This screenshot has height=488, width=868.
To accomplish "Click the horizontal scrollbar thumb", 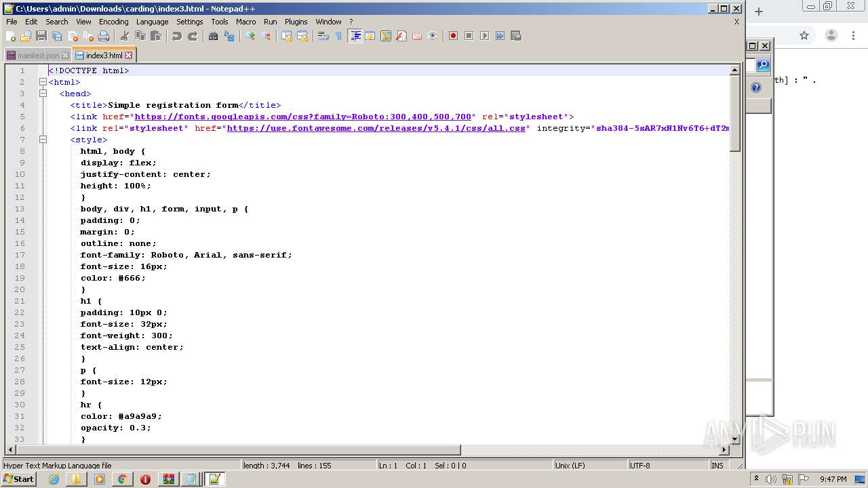I will pos(238,450).
